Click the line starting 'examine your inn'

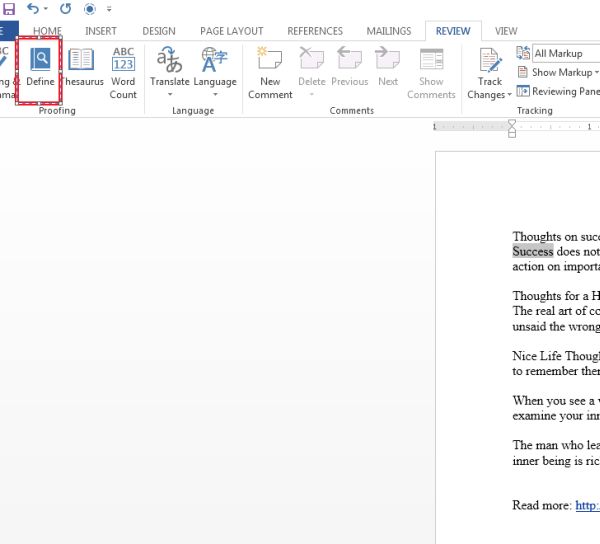click(556, 415)
